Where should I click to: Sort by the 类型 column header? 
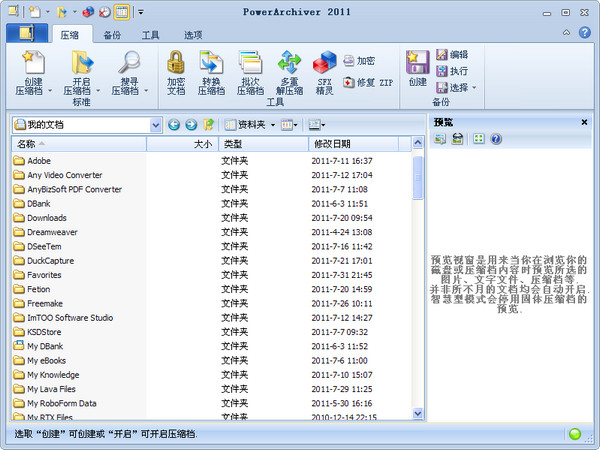[x=263, y=144]
